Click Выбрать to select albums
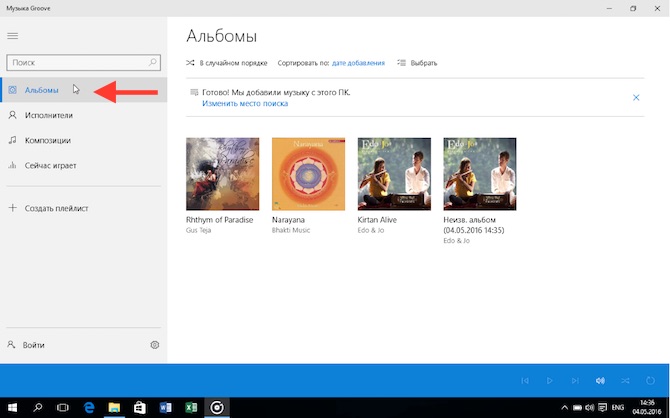 click(x=417, y=63)
